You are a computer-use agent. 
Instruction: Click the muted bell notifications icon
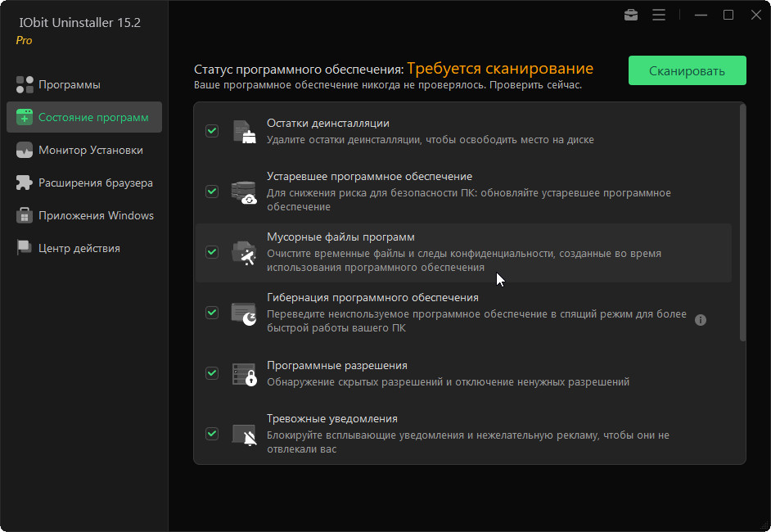pos(244,434)
